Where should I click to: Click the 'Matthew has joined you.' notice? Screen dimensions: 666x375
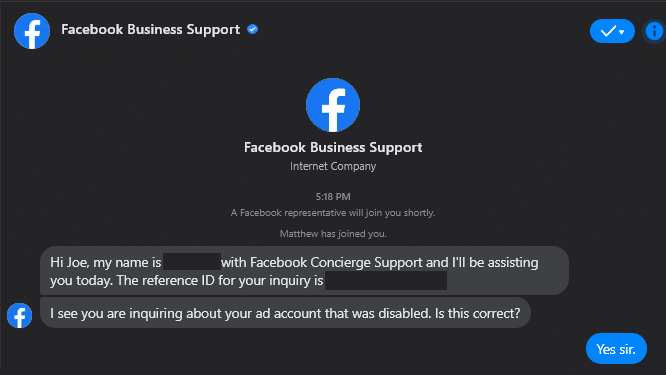pos(333,234)
